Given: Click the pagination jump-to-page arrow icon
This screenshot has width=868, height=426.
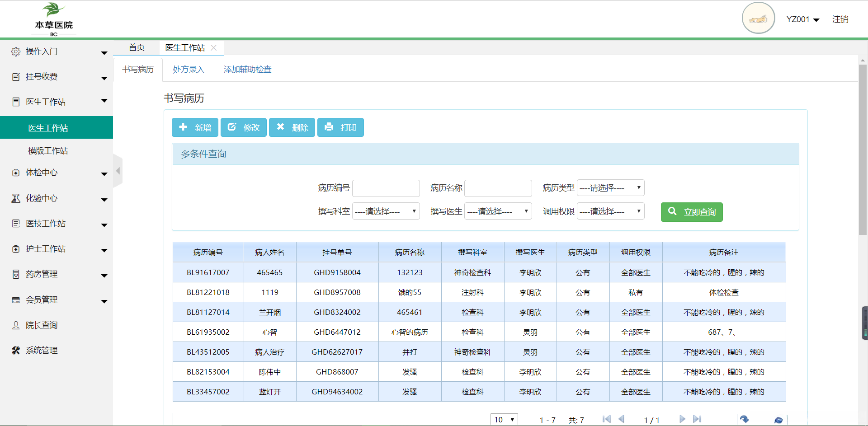Looking at the screenshot, I should pos(744,419).
